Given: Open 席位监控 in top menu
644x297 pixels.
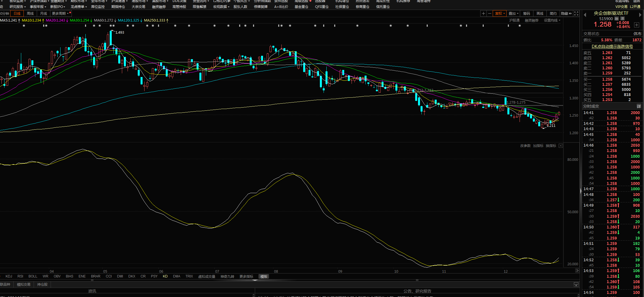Looking at the screenshot, I should click(98, 7).
